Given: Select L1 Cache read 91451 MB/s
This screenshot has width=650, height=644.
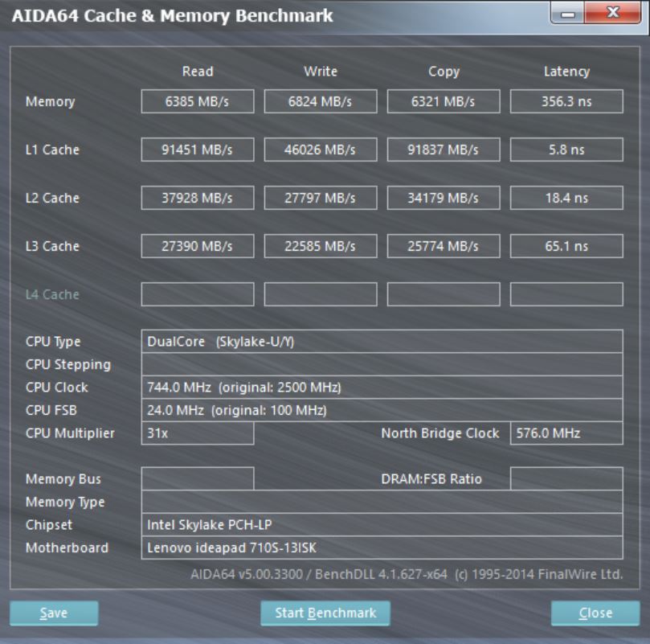Looking at the screenshot, I should coord(198,150).
